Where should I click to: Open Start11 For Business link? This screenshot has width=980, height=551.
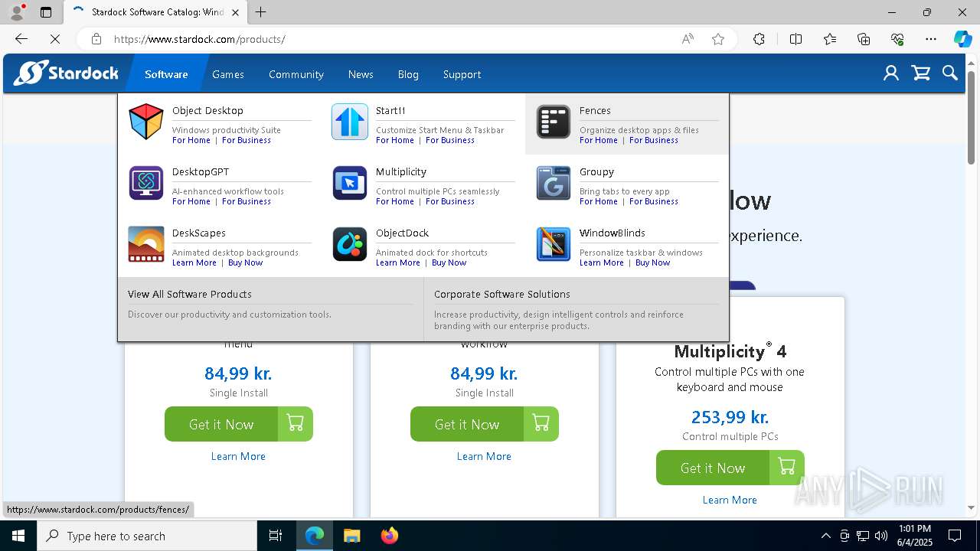(x=450, y=140)
